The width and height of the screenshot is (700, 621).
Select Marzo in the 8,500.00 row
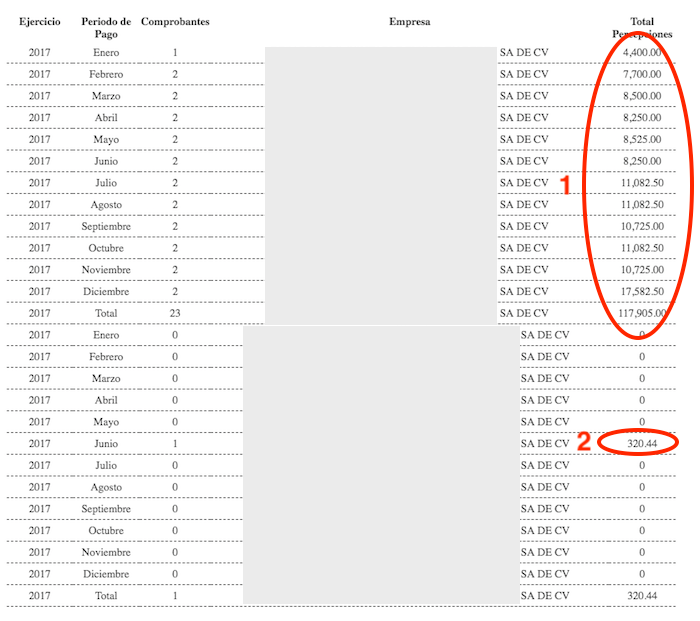(106, 96)
